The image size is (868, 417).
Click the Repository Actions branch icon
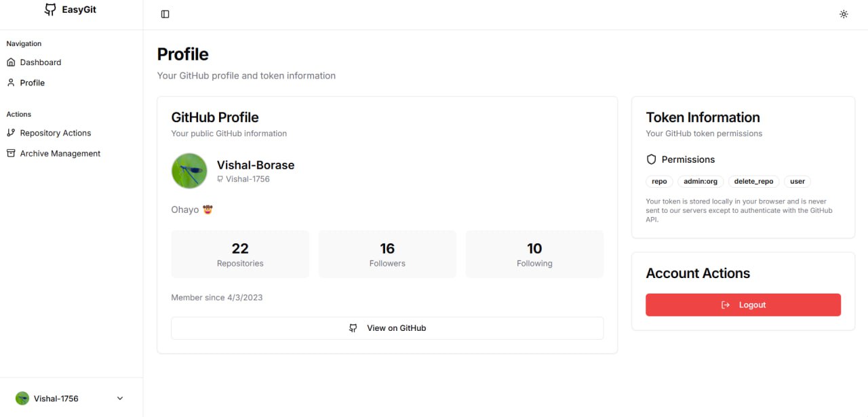11,133
